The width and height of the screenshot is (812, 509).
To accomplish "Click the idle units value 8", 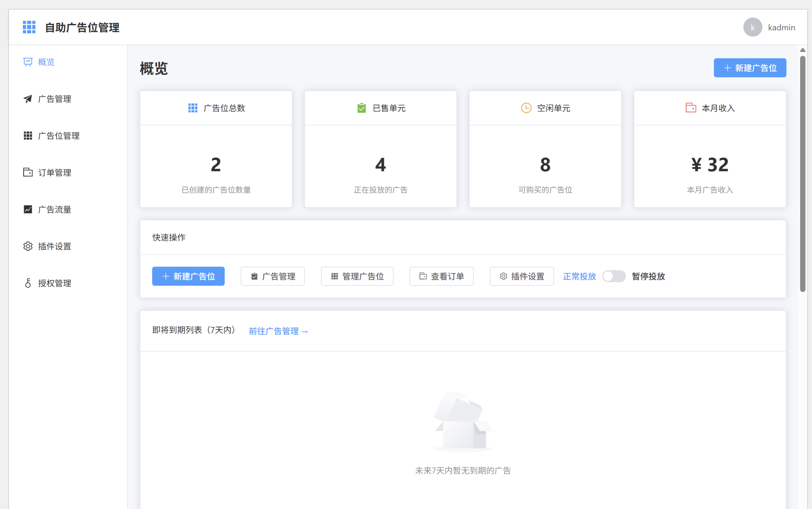I will [x=545, y=165].
